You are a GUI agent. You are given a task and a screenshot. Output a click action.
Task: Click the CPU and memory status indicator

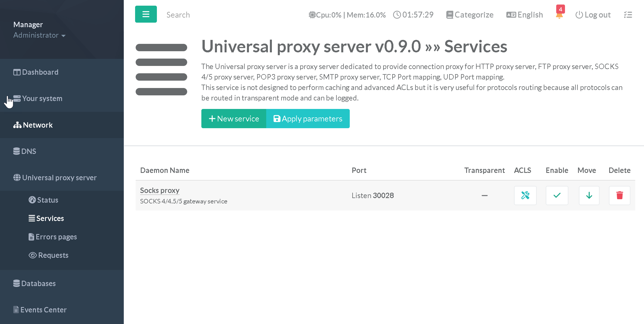click(x=347, y=15)
